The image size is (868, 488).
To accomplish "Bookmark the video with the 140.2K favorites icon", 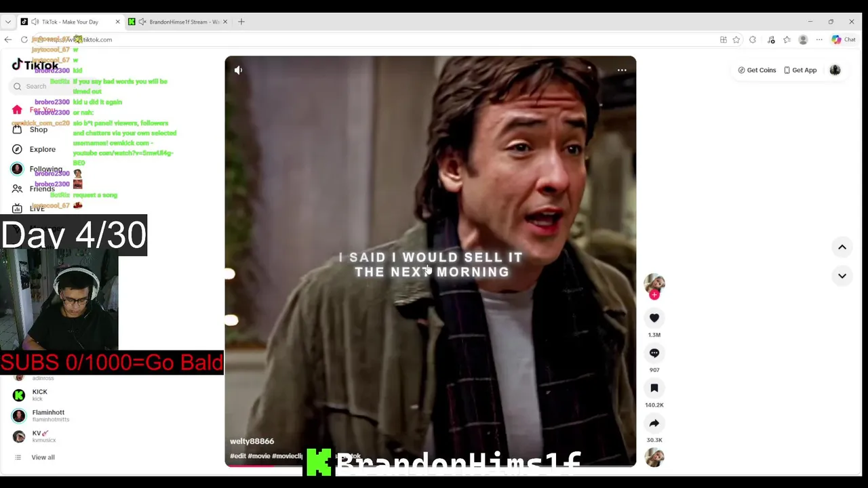I will tap(654, 388).
